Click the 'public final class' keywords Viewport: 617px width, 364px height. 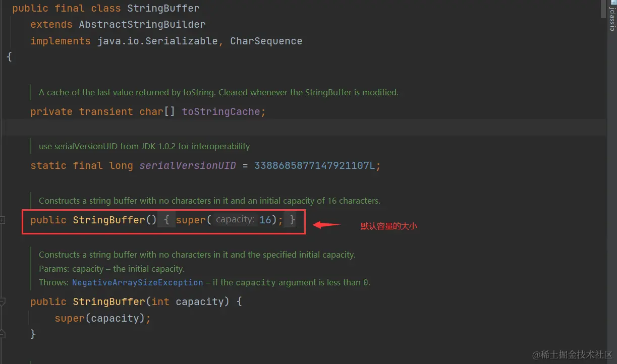point(67,9)
